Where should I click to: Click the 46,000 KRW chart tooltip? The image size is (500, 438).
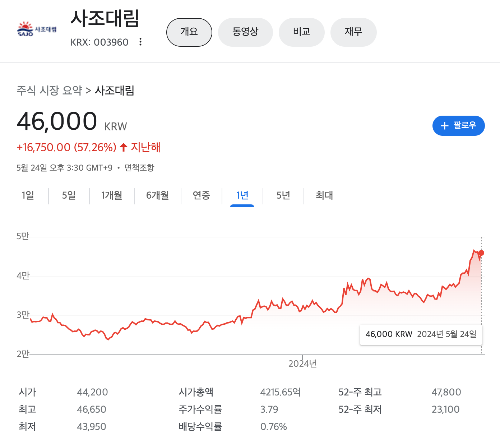[421, 334]
